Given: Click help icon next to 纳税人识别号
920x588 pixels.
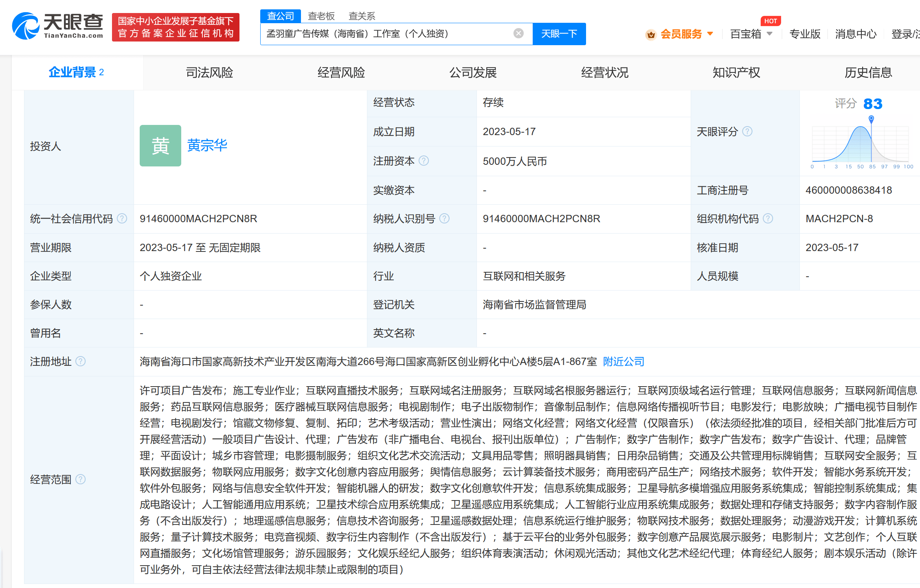Looking at the screenshot, I should click(x=444, y=219).
